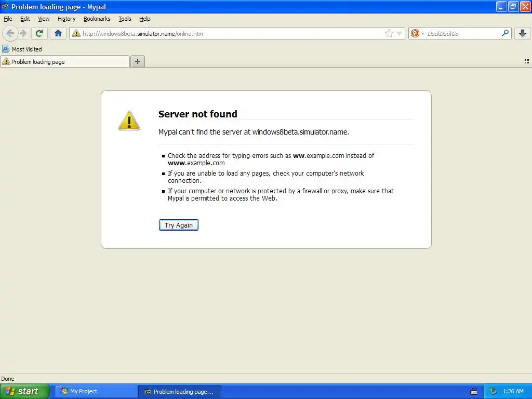The image size is (532, 399).
Task: Bookmark this page with the star icon
Action: coord(389,33)
